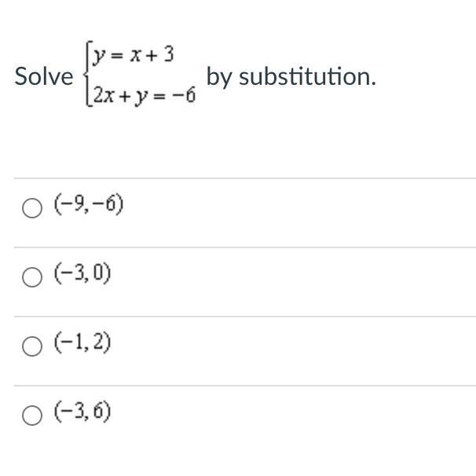The height and width of the screenshot is (476, 476).
Task: Click the (−9,−6) answer label text
Action: click(89, 206)
